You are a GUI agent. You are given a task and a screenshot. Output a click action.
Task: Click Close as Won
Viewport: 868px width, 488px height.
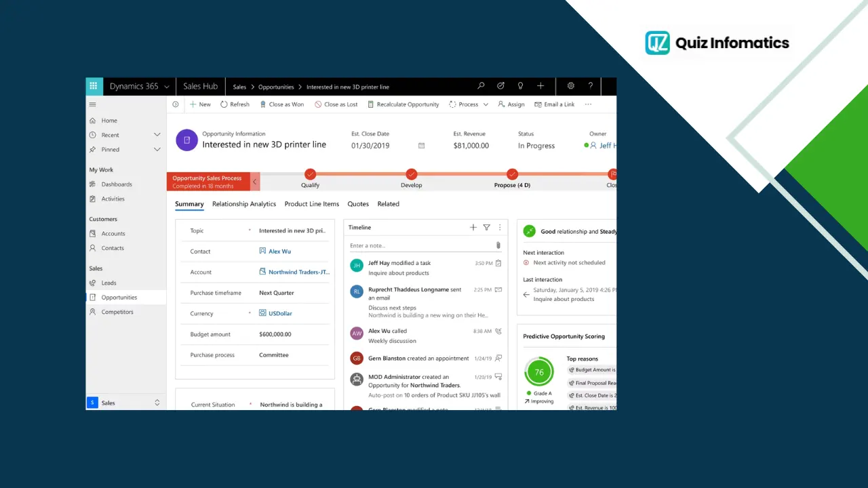tap(281, 104)
